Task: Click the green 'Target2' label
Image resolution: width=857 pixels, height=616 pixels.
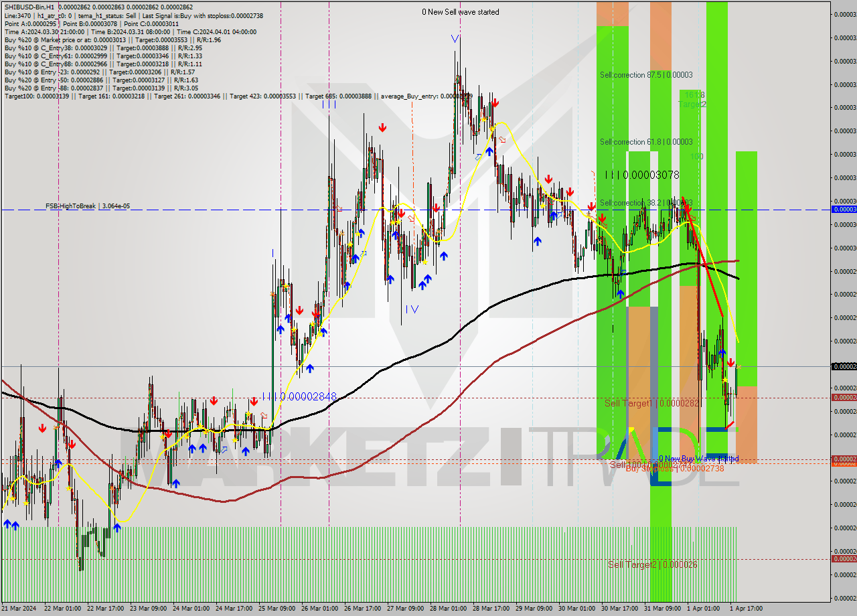Action: tap(692, 104)
